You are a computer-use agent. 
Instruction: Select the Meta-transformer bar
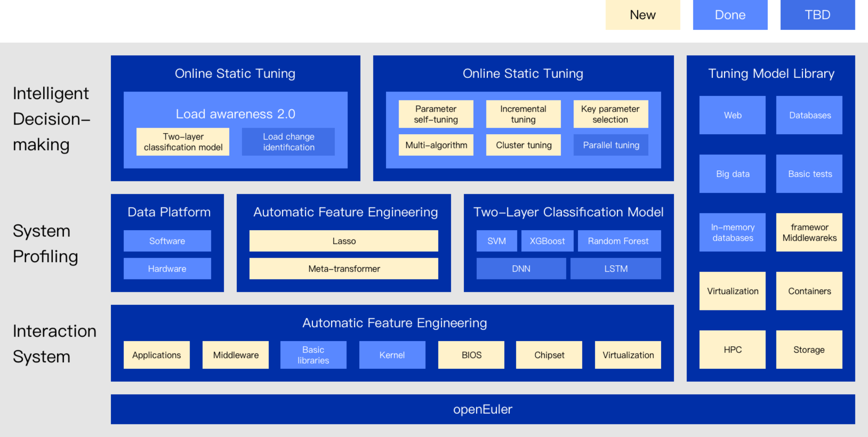tap(344, 269)
